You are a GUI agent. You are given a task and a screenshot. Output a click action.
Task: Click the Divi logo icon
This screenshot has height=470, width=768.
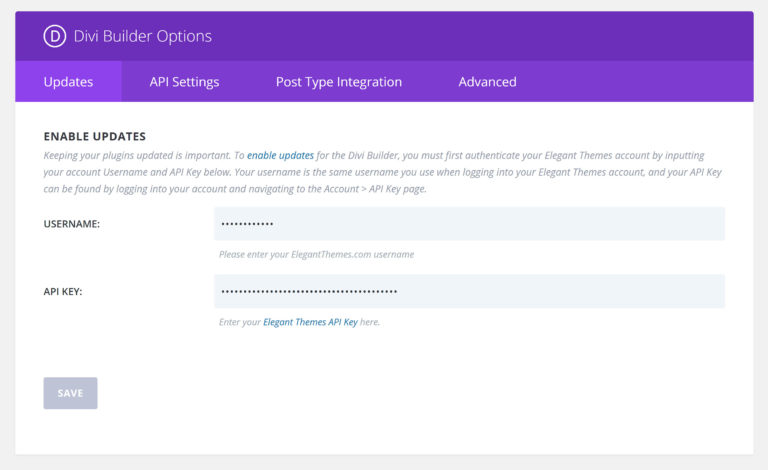pos(54,36)
